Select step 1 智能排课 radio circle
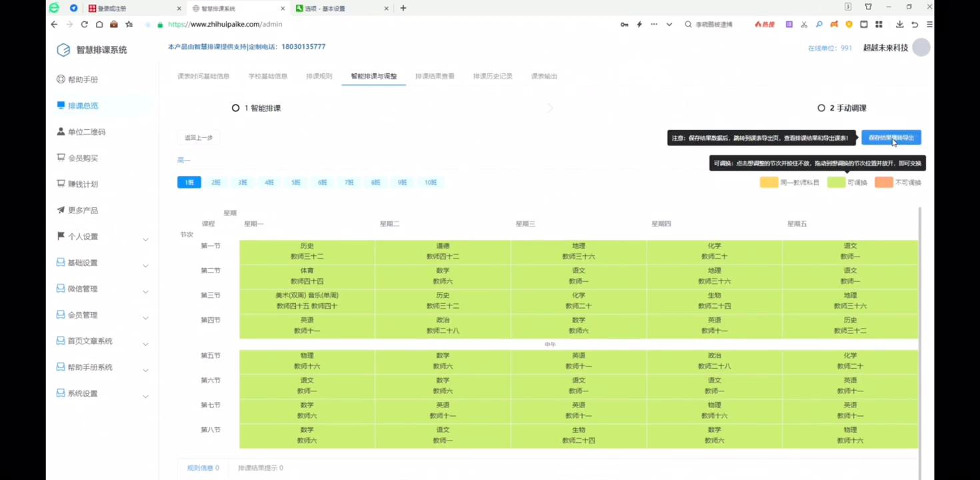The height and width of the screenshot is (480, 980). (x=235, y=107)
